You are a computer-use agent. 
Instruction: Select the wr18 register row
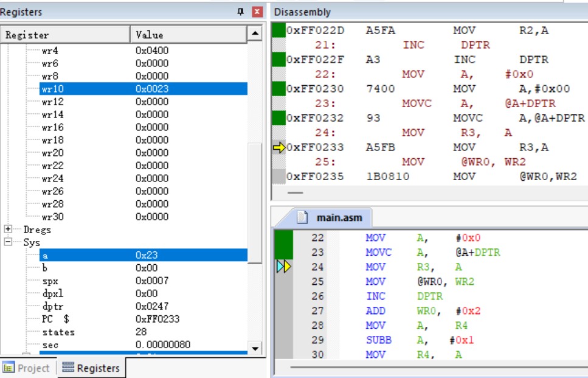tap(144, 139)
